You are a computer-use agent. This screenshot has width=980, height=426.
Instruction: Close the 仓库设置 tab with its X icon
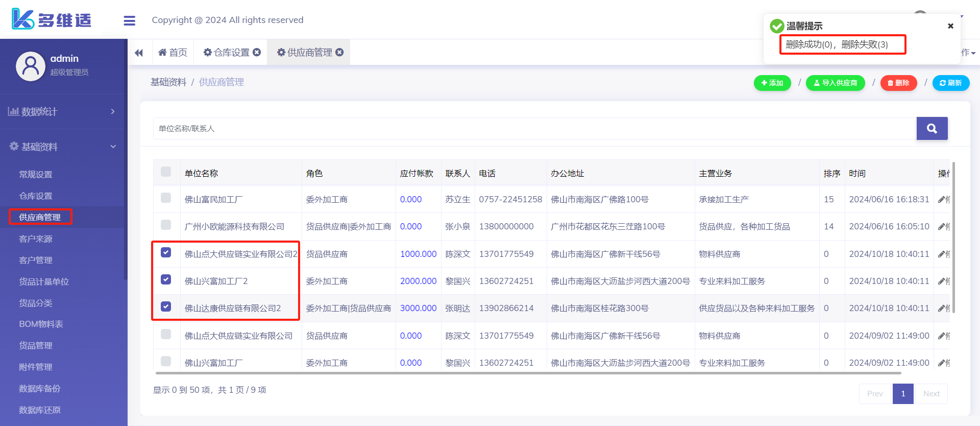[x=257, y=52]
